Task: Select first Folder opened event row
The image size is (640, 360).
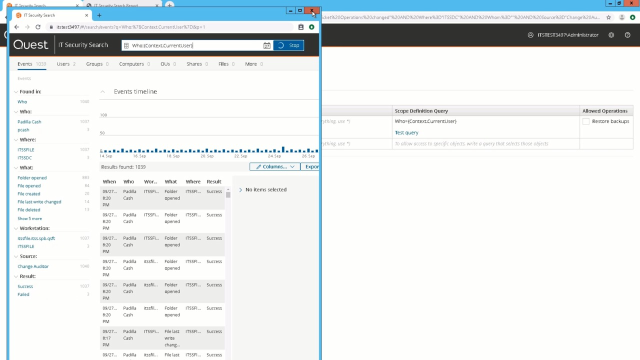Action: click(162, 198)
